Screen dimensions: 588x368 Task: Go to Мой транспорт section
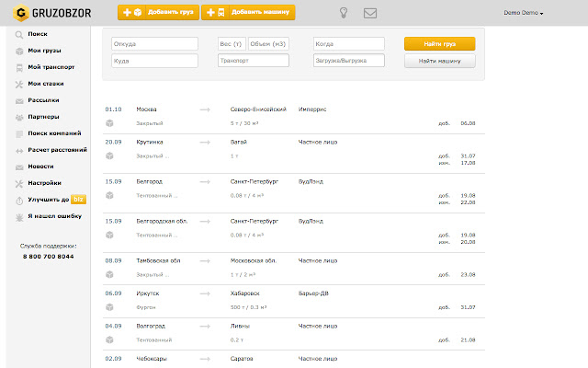click(x=51, y=67)
